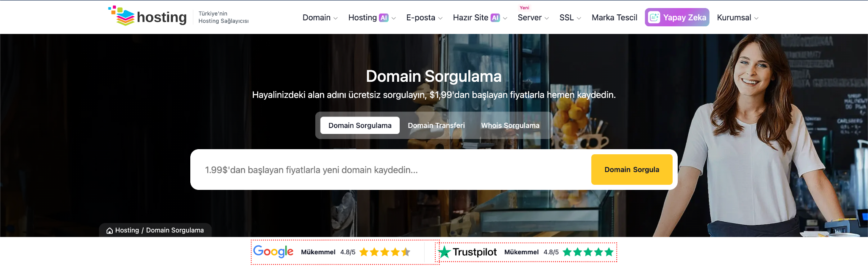This screenshot has height=267, width=868.
Task: Open the Marka Tescil link
Action: tap(614, 18)
